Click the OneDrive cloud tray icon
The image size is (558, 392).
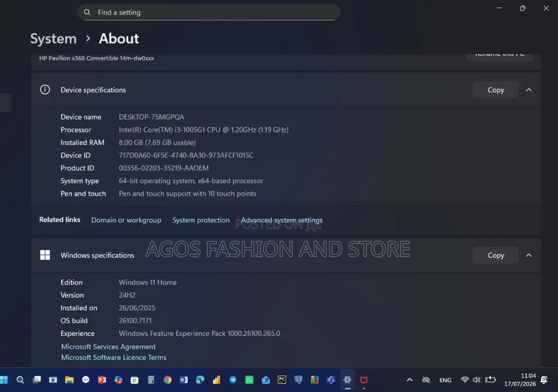(426, 380)
